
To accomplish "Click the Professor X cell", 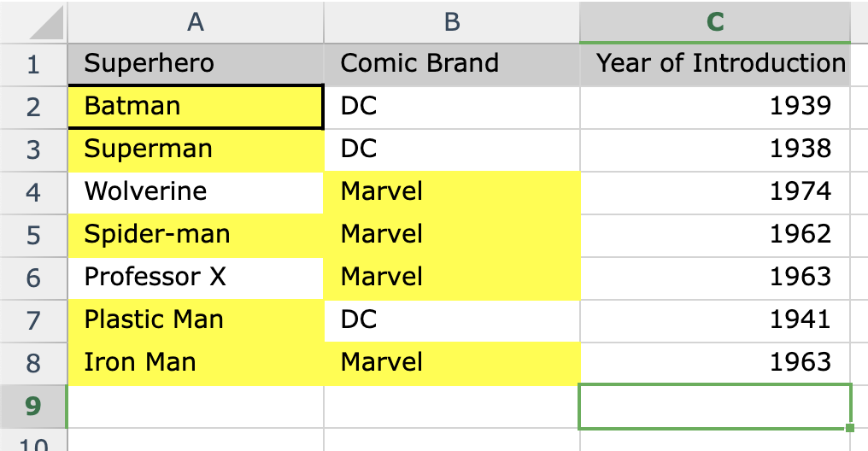I will tap(196, 278).
